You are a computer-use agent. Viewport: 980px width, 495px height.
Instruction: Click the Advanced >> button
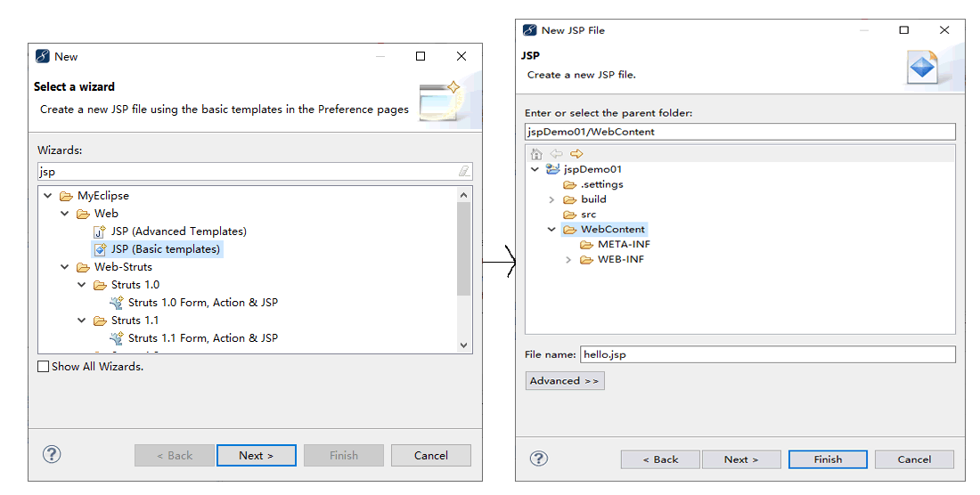pyautogui.click(x=565, y=381)
